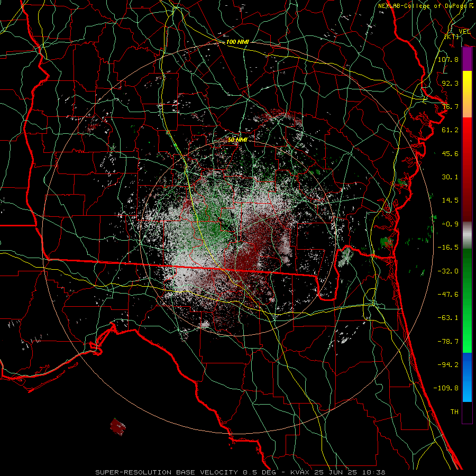The width and height of the screenshot is (476, 476).
Task: Click the -0.9 legend value
Action: tap(450, 224)
